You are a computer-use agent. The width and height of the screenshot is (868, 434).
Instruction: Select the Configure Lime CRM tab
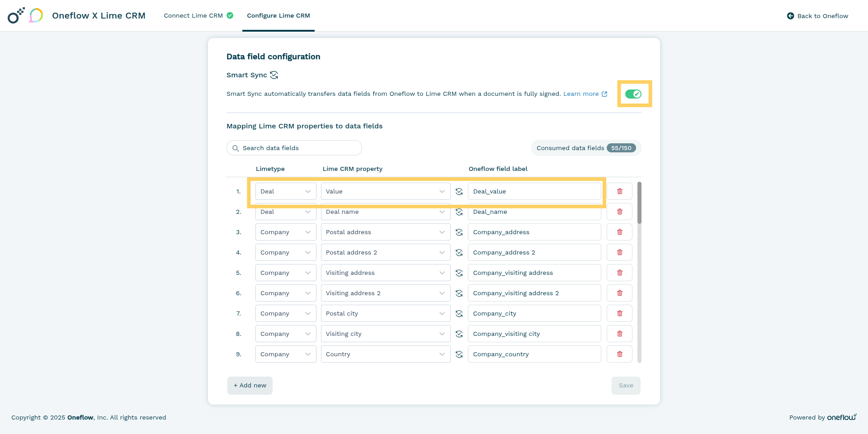pyautogui.click(x=278, y=15)
